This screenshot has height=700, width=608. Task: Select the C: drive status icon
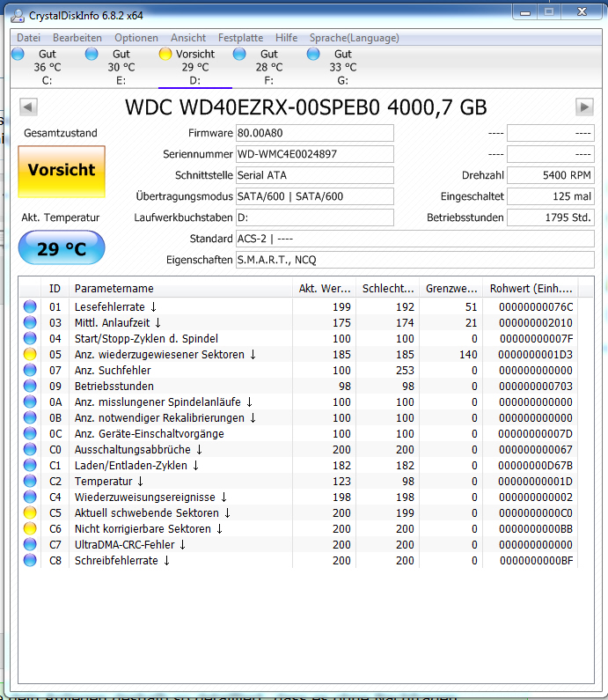pos(18,54)
